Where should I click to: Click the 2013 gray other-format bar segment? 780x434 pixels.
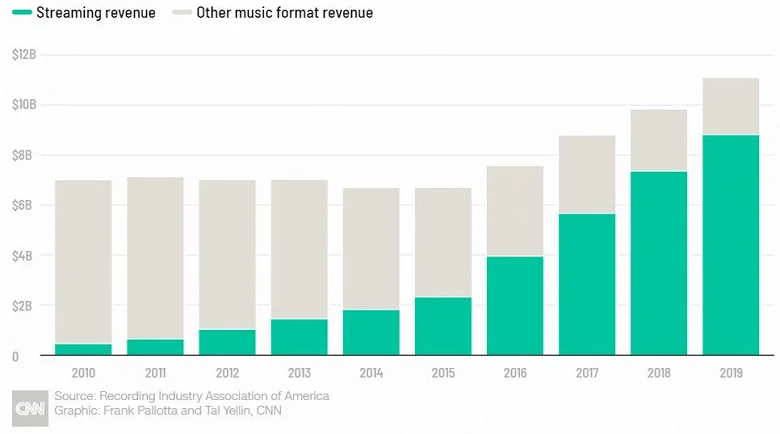pyautogui.click(x=299, y=250)
